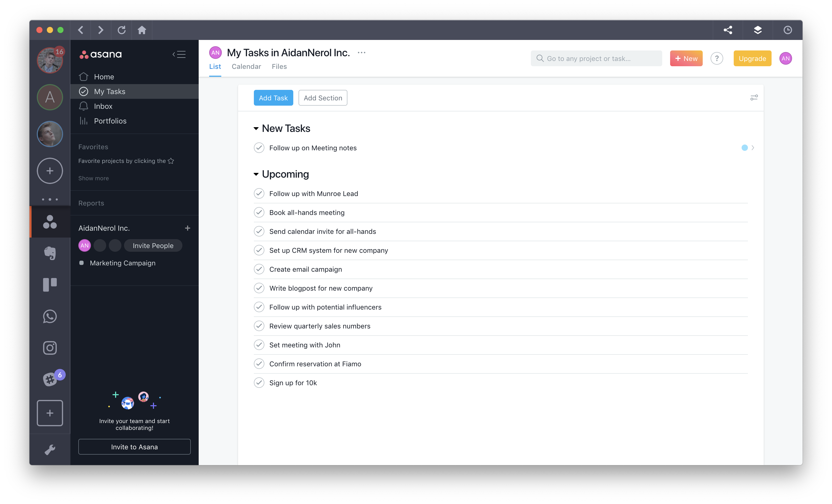Click the Instagram icon in app dock

click(x=50, y=348)
